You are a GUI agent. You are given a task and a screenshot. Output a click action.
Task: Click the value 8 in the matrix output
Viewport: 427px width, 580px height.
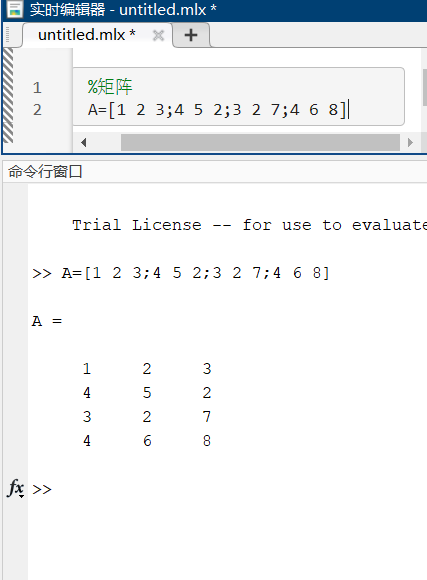point(207,441)
